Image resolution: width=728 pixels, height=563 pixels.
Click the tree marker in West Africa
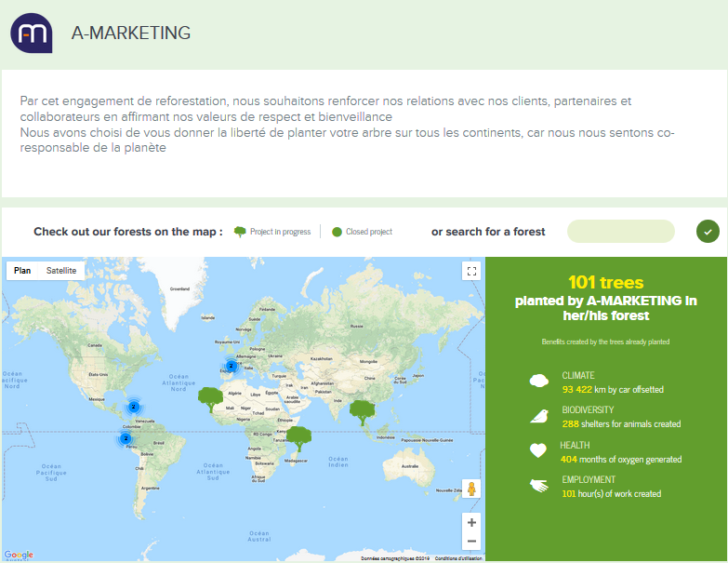pos(211,399)
